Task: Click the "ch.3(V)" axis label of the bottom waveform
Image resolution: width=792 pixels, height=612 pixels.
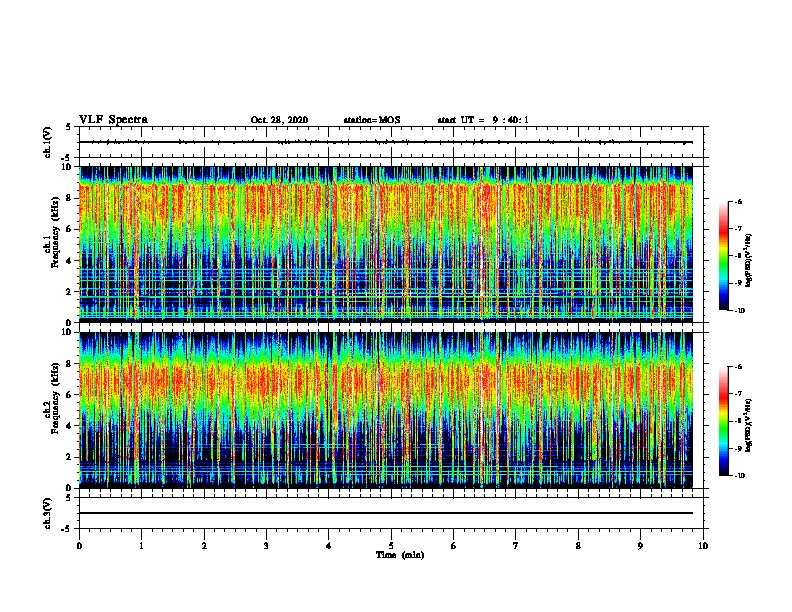Action: [x=48, y=513]
